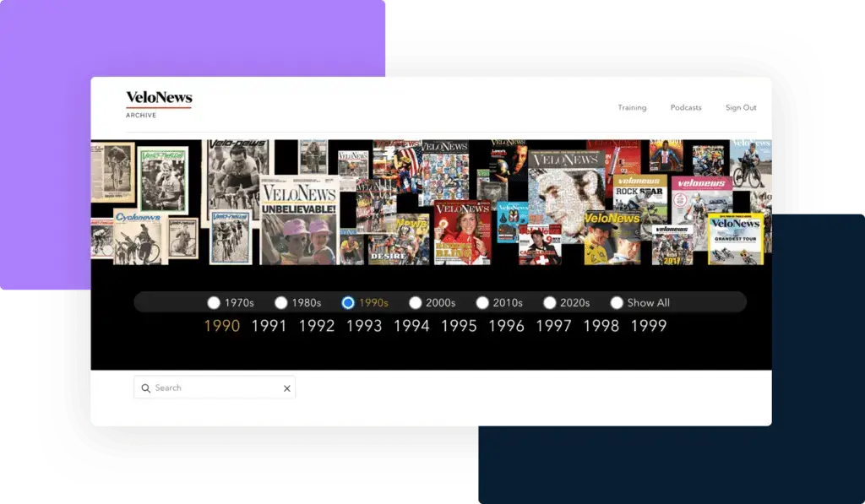Select the 1990s decade radio button

pyautogui.click(x=348, y=303)
